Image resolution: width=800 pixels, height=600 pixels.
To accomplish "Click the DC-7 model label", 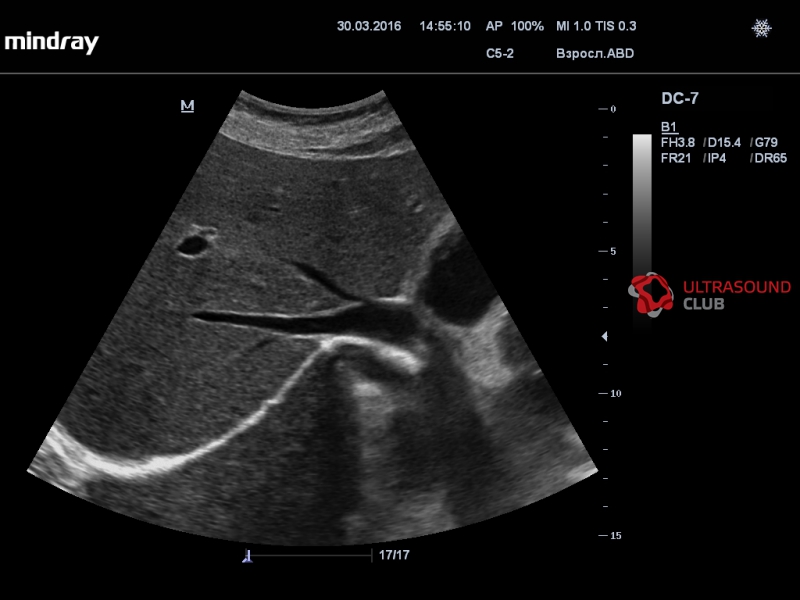I will tap(680, 98).
